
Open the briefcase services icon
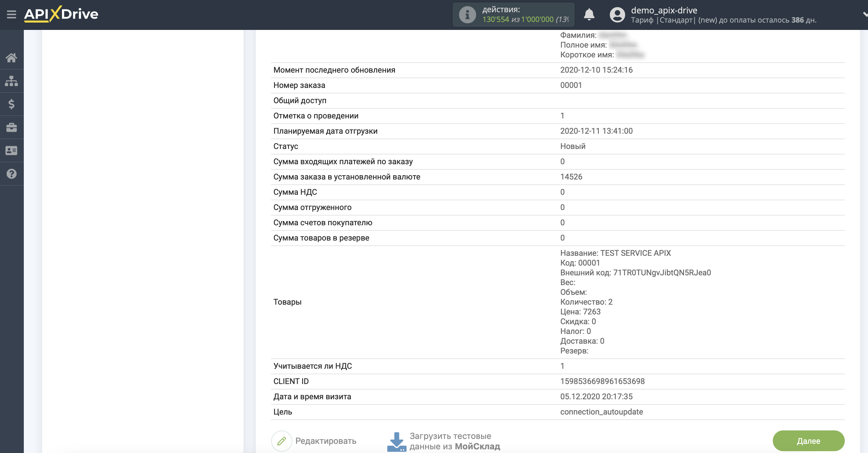[x=12, y=127]
